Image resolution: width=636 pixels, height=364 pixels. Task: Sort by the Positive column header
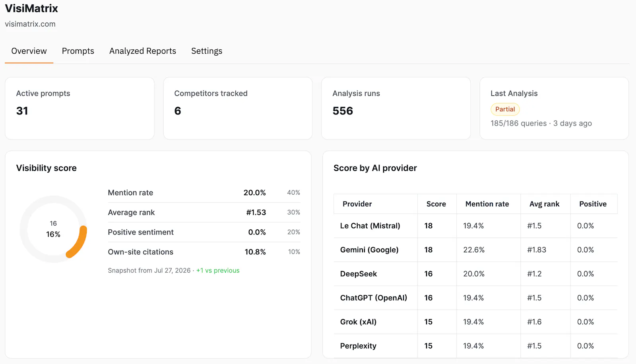coord(593,204)
